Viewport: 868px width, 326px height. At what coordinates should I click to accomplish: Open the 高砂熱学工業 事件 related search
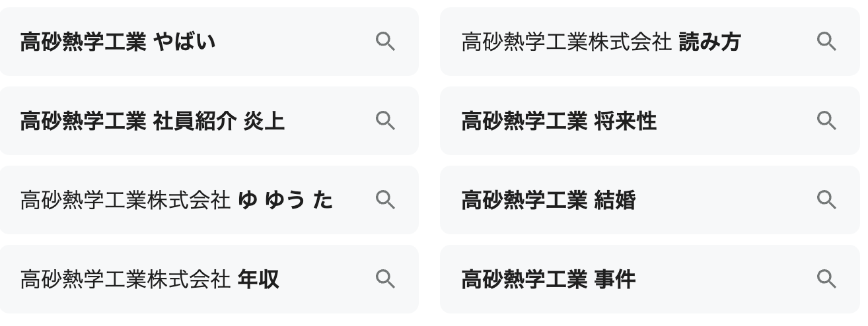pyautogui.click(x=548, y=280)
